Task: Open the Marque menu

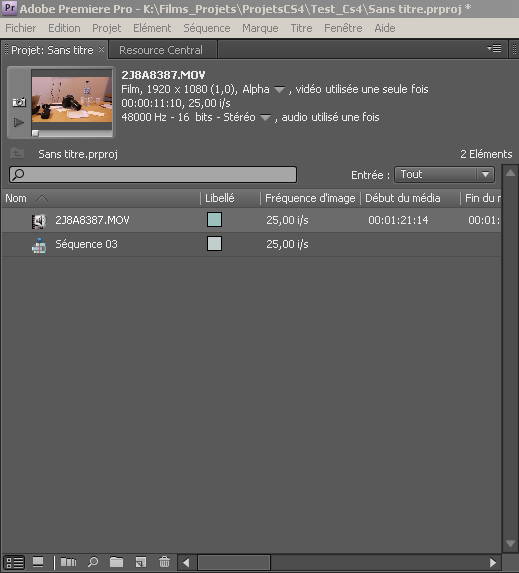Action: click(x=260, y=28)
